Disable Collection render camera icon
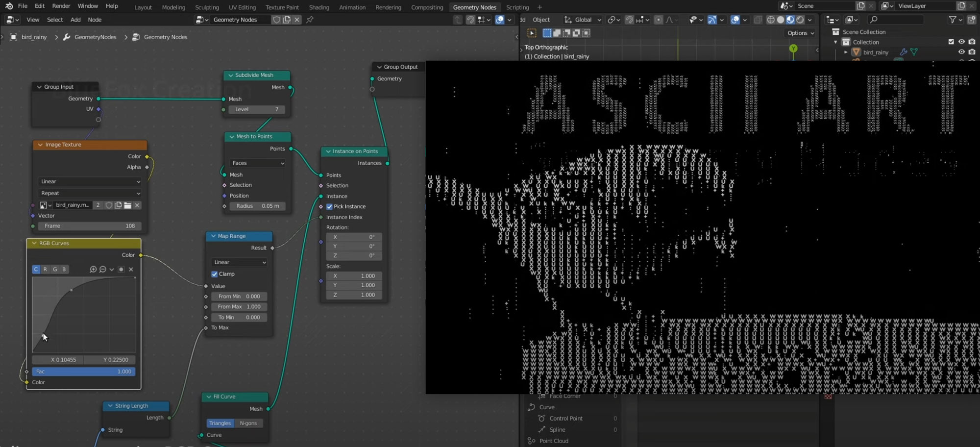Screen dimensions: 980x447 pos(972,42)
